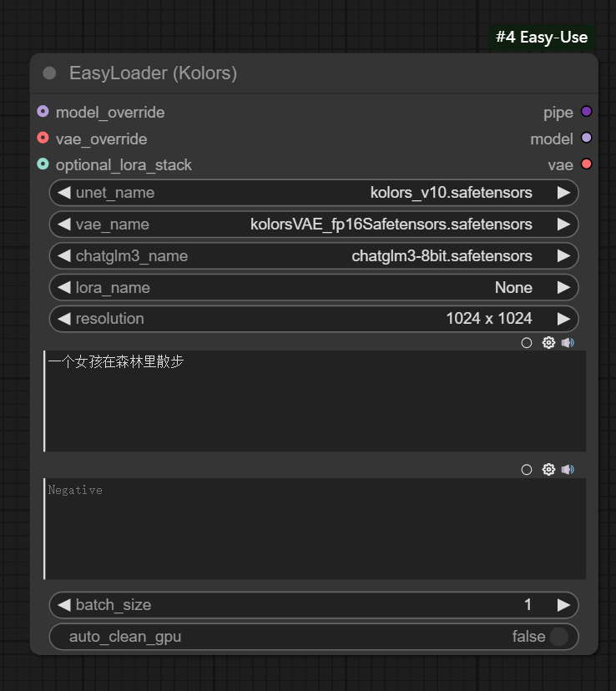Collapse the node using the title dot
Viewport: 616px width, 691px height.
[x=49, y=73]
